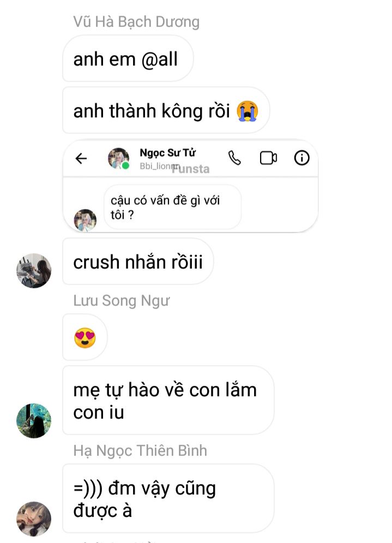The width and height of the screenshot is (392, 543).
Task: Select '=))) đm vậy cũng được à' message
Action: tap(168, 499)
